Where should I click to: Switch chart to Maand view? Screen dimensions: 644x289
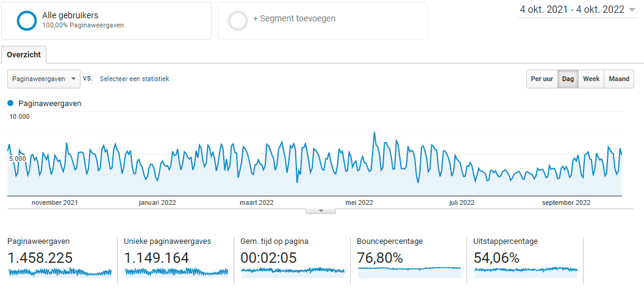point(618,79)
